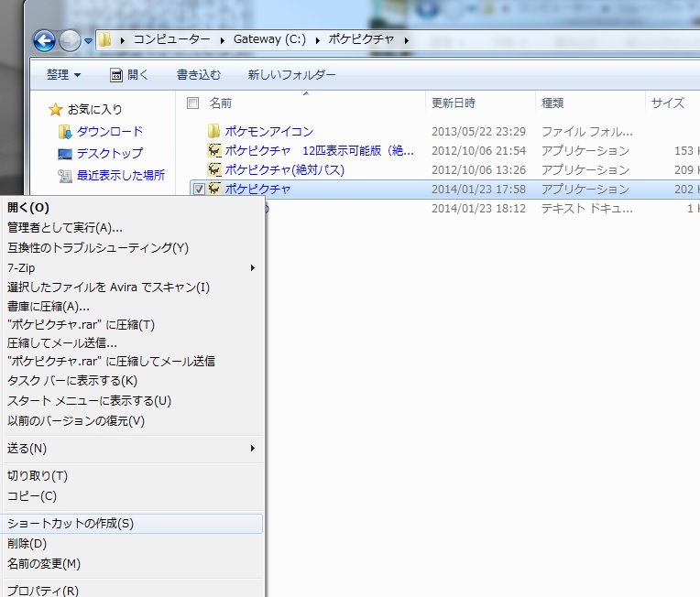Create a folder with 新しいフォルダー

tap(291, 74)
